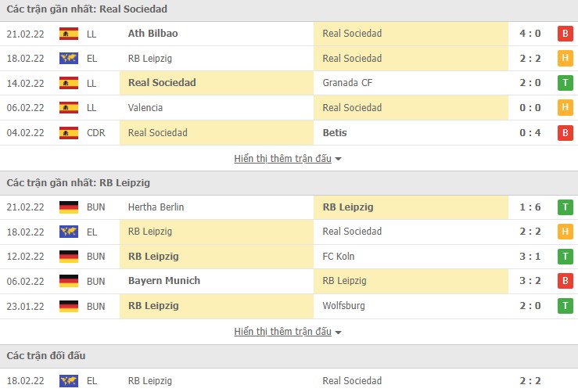
Task: Click the red B badge for Bayern Munich match
Action: [x=565, y=281]
